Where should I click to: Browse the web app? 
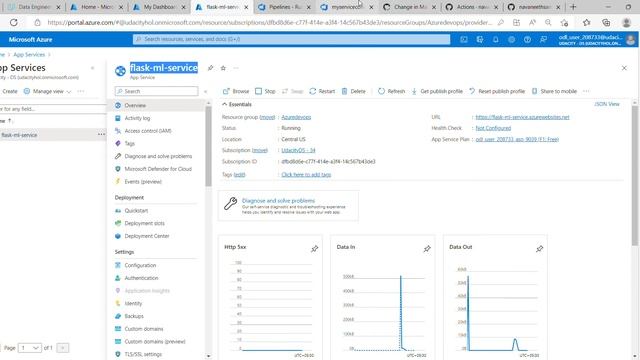pyautogui.click(x=236, y=91)
